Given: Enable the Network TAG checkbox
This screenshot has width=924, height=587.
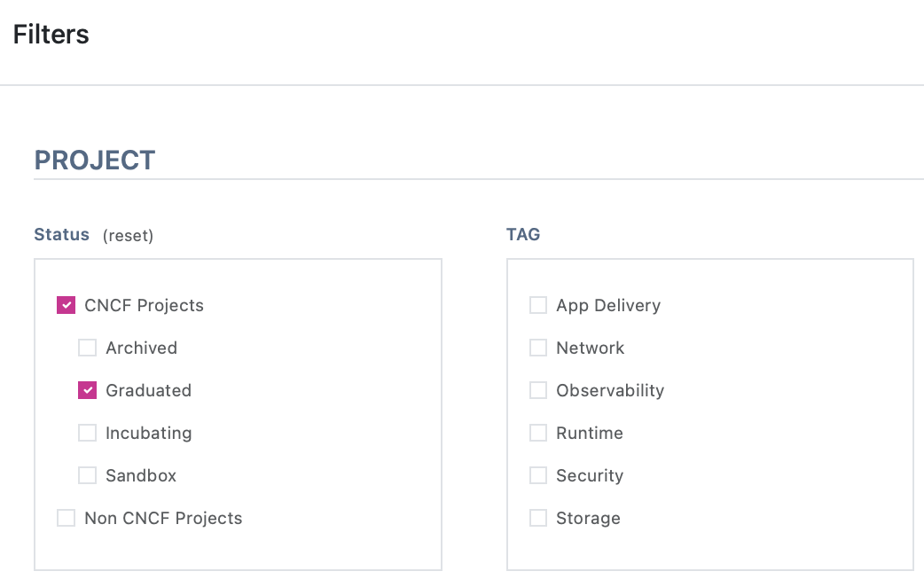Looking at the screenshot, I should point(537,348).
